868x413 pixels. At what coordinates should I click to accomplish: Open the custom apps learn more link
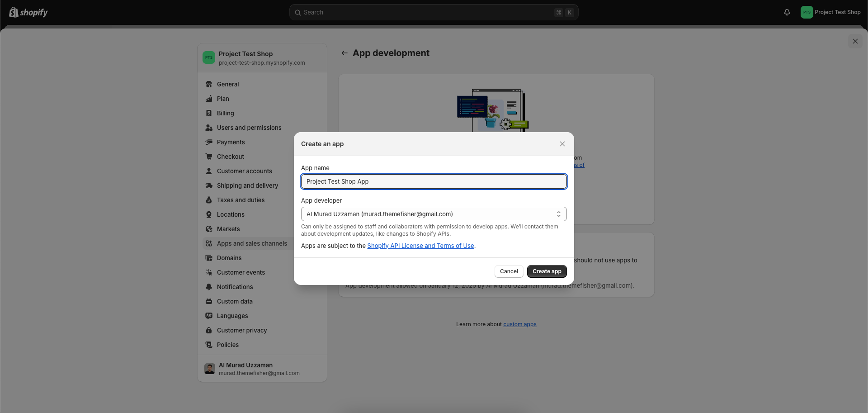point(519,324)
